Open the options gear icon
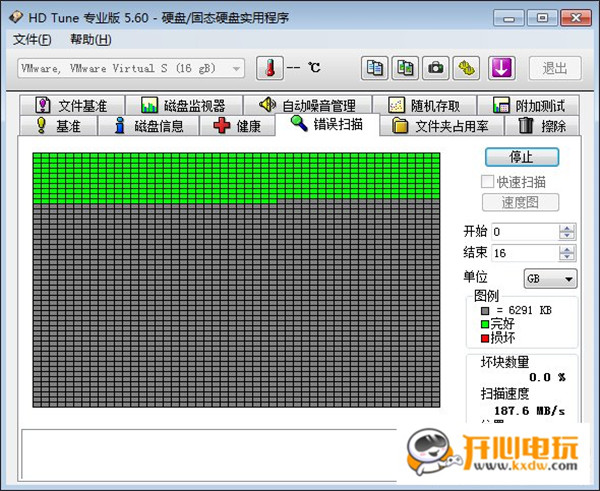This screenshot has width=600, height=491. pos(467,68)
